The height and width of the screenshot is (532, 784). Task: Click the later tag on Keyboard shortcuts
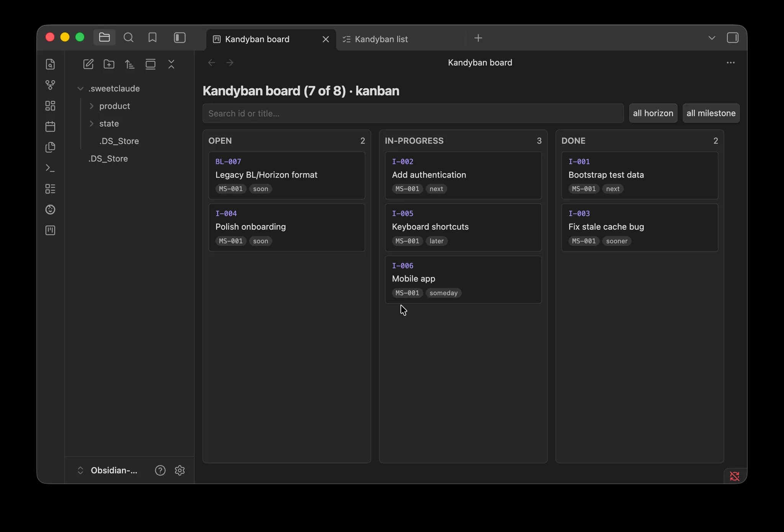(436, 241)
